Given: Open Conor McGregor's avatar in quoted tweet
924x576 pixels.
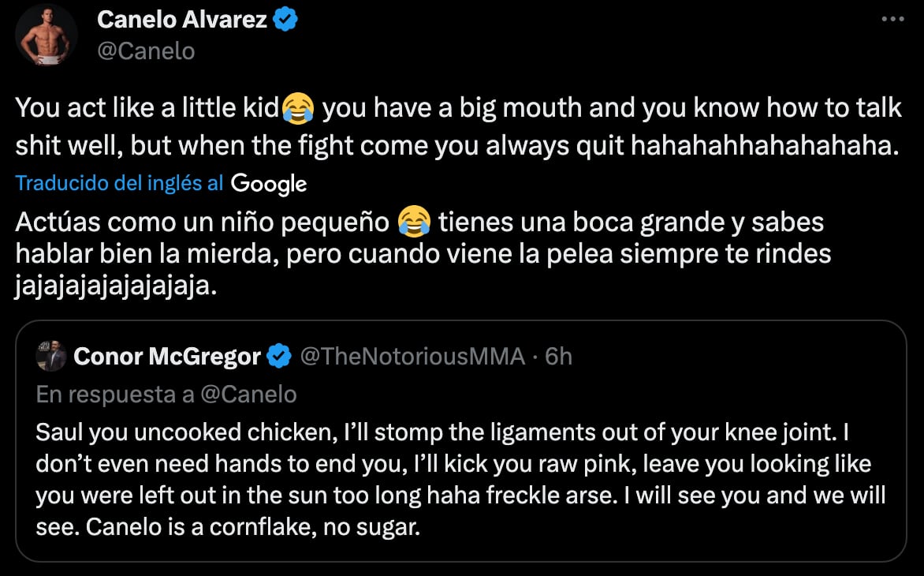Looking at the screenshot, I should click(49, 355).
